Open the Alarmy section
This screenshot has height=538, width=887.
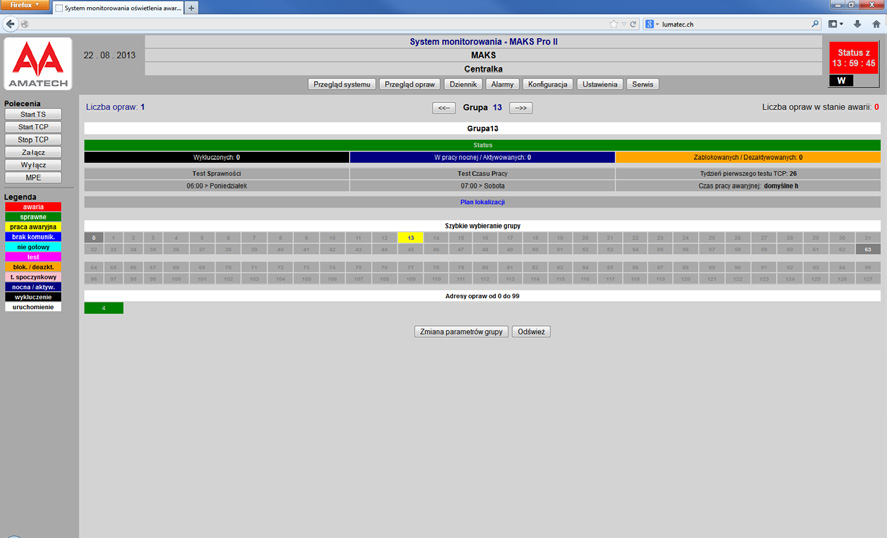[502, 84]
